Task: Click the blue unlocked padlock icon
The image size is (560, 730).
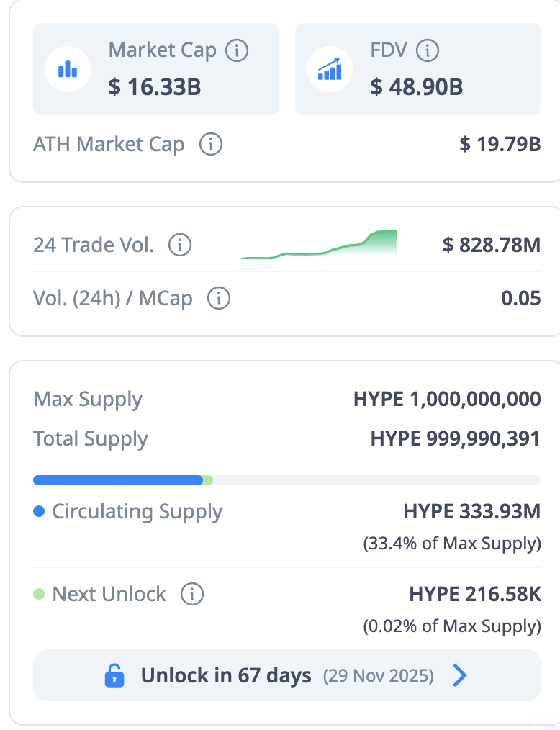Action: (x=114, y=675)
